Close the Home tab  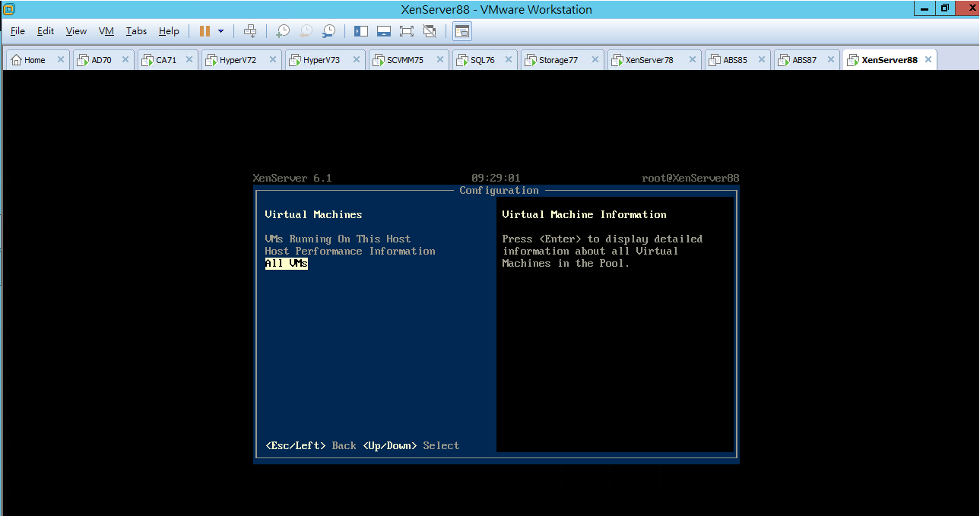coord(60,60)
